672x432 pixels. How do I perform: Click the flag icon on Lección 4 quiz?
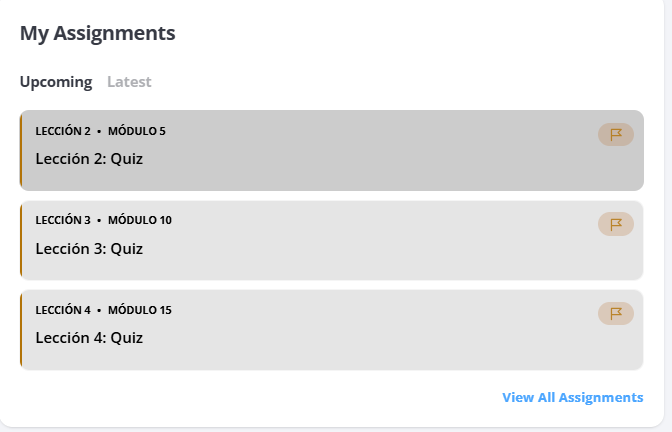click(616, 313)
